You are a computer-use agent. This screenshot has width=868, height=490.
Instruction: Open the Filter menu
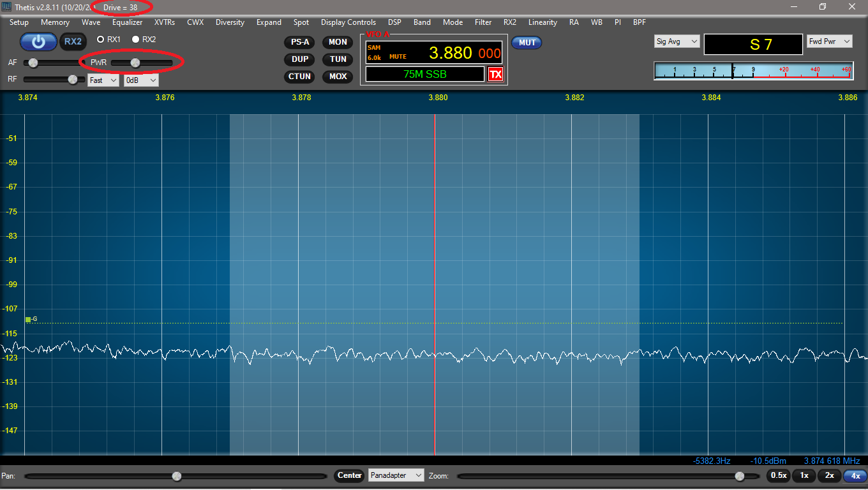point(483,22)
